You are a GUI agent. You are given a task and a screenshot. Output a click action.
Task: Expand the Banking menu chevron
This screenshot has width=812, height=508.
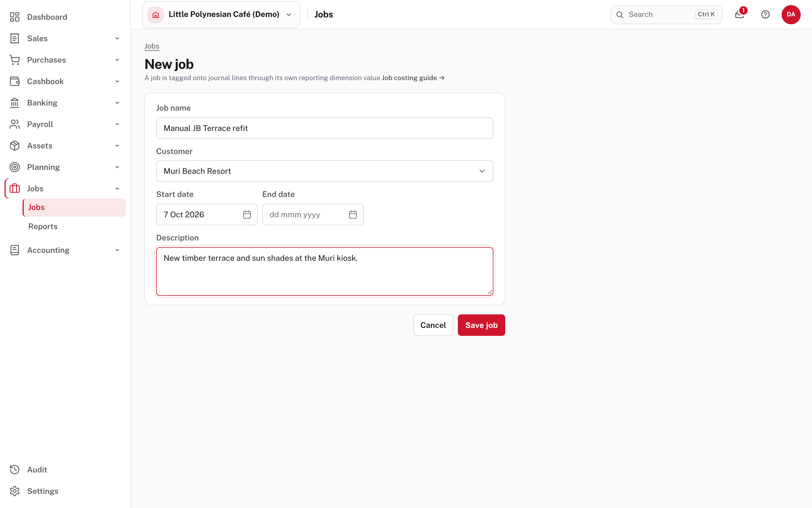[118, 103]
